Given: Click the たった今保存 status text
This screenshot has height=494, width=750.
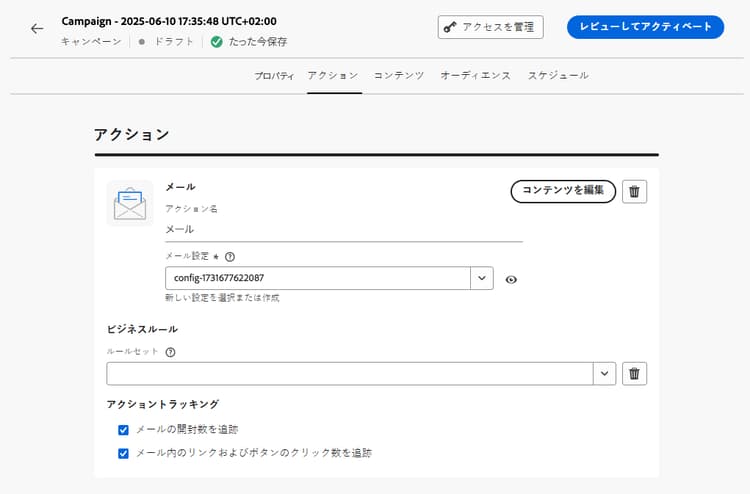Looking at the screenshot, I should coord(258,42).
